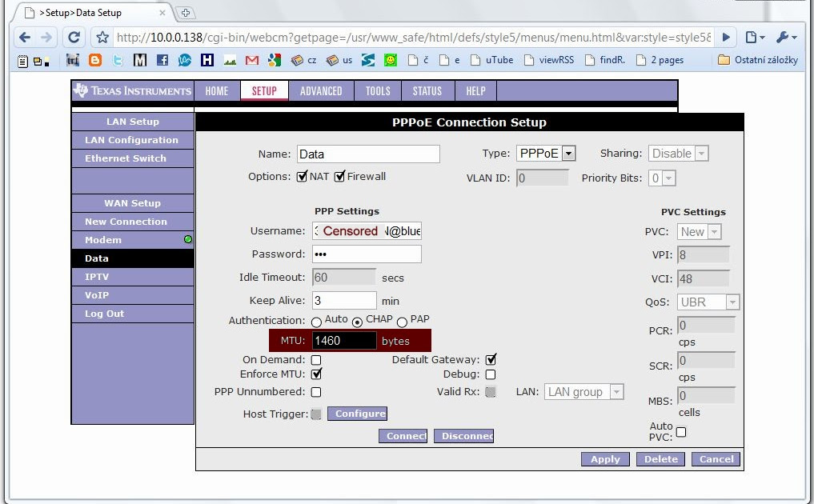Switch to the ADVANCED tab

321,91
